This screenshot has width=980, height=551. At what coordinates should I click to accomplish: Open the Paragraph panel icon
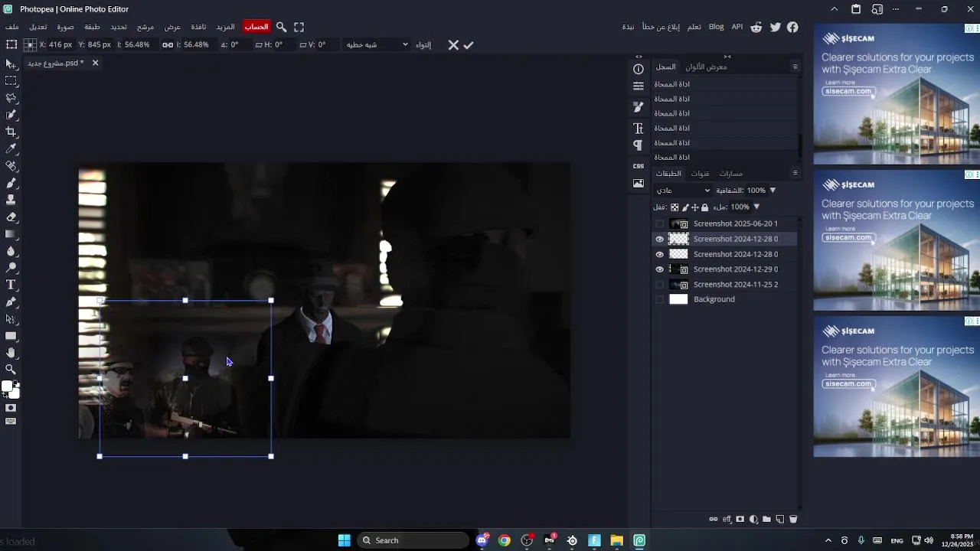pos(639,145)
